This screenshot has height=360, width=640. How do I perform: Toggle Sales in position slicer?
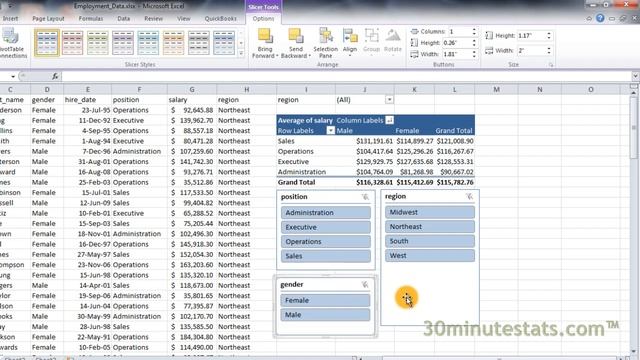(x=326, y=256)
